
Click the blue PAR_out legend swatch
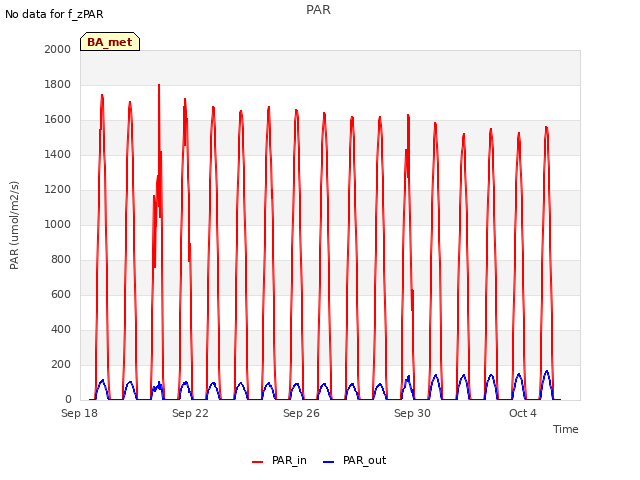(329, 462)
